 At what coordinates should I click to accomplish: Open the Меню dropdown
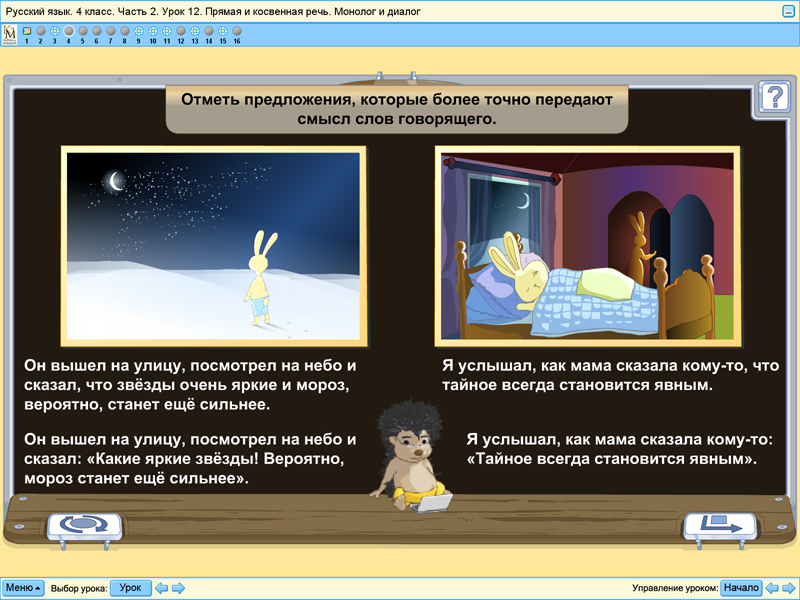23,588
